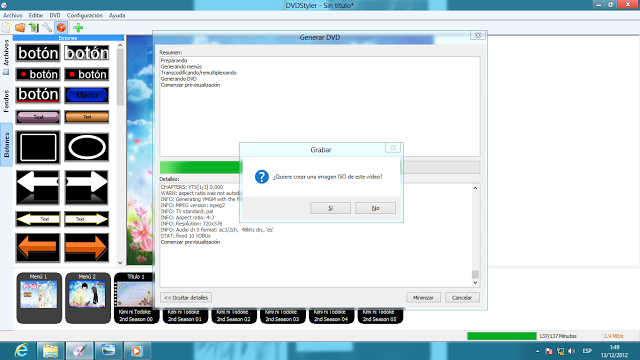Close the Generar DVD dialog
The image size is (640, 360).
click(478, 35)
